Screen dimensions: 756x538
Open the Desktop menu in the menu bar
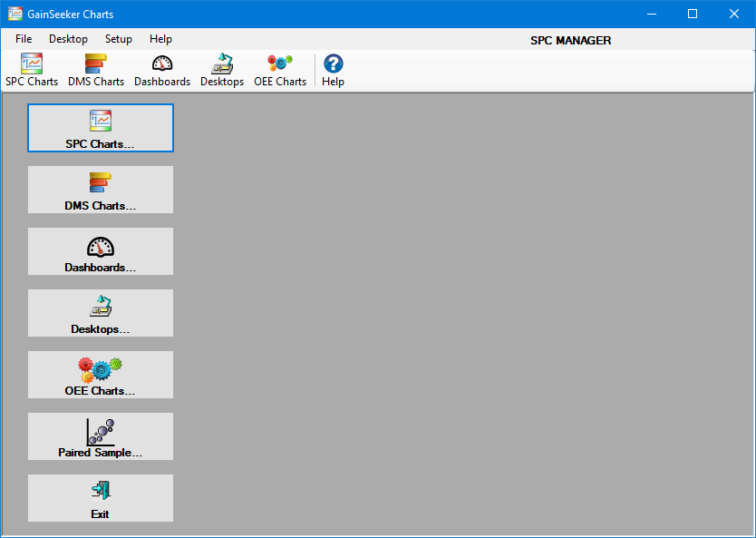pos(68,39)
